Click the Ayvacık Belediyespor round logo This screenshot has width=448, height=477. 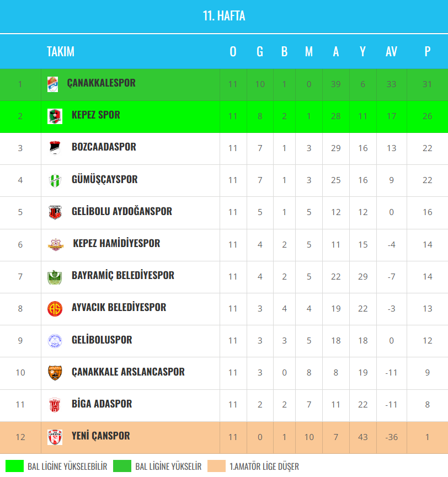pyautogui.click(x=55, y=308)
